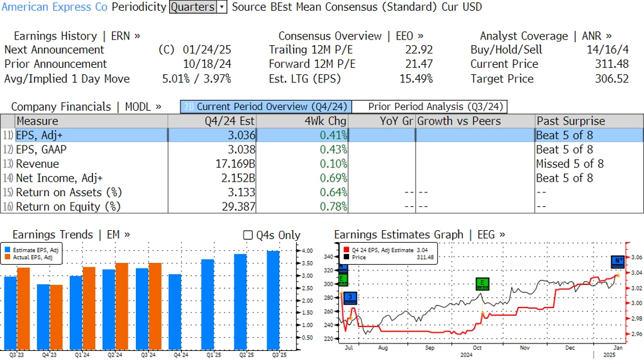Viewport: 644px width, 361px height.
Task: Select the Net Income, Adj+ row
Action: tap(322, 178)
